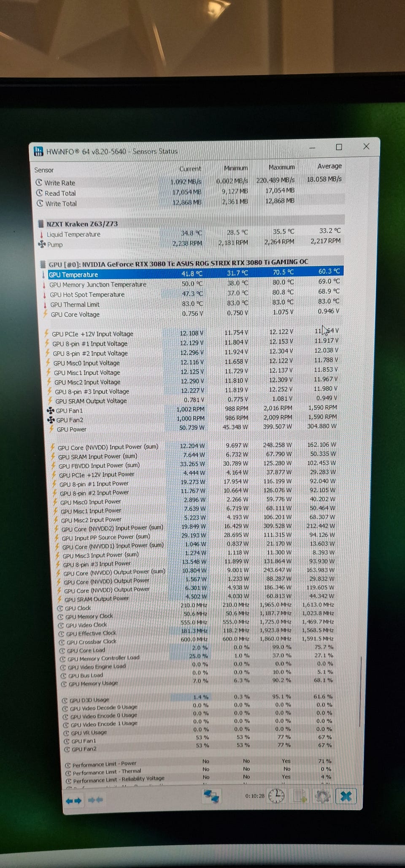Select the Write Total row
The image size is (405, 868).
coord(190,202)
